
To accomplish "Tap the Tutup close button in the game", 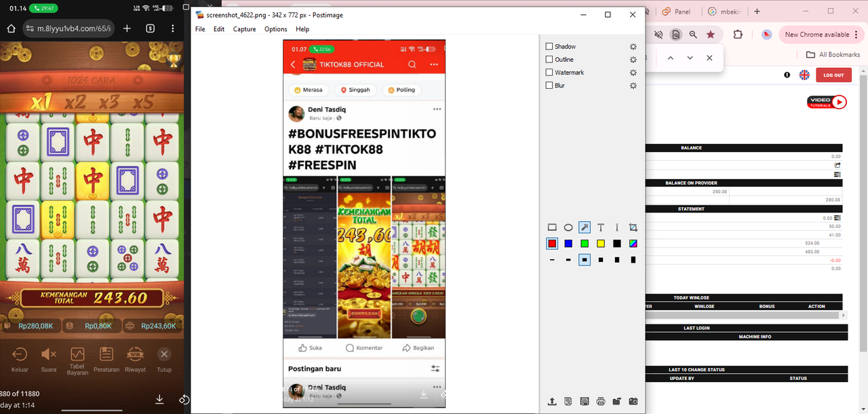I will click(164, 359).
